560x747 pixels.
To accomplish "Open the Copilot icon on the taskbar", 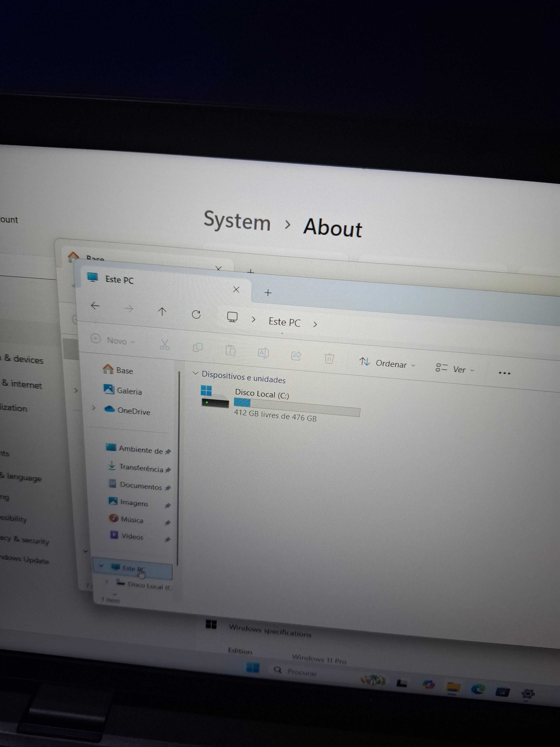I will tap(428, 685).
